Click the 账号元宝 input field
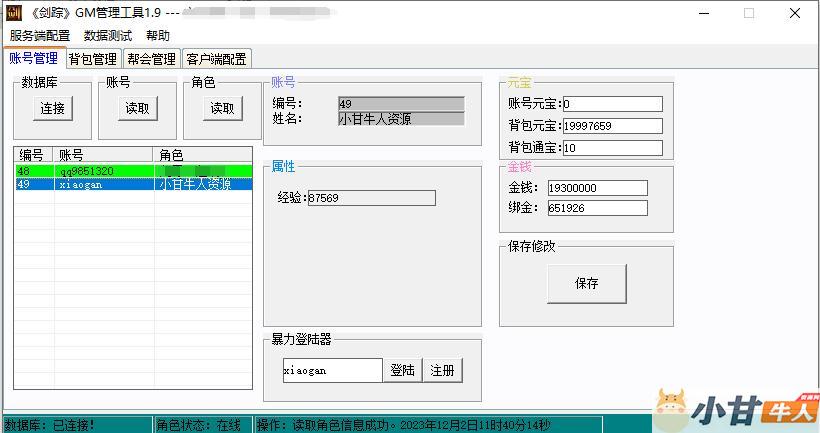Screen dimensions: 820x433 [x=612, y=104]
